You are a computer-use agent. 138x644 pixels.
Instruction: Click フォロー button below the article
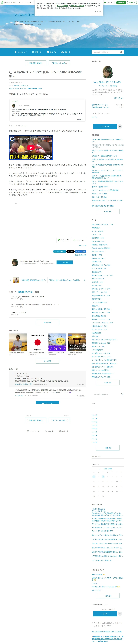(65, 263)
